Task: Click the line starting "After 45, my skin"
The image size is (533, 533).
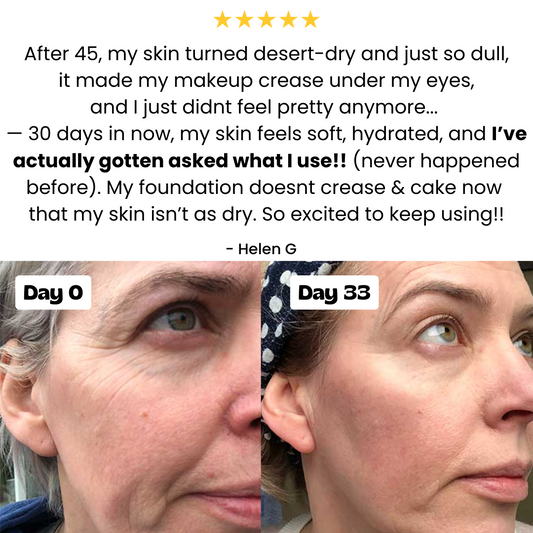Action: (266, 54)
